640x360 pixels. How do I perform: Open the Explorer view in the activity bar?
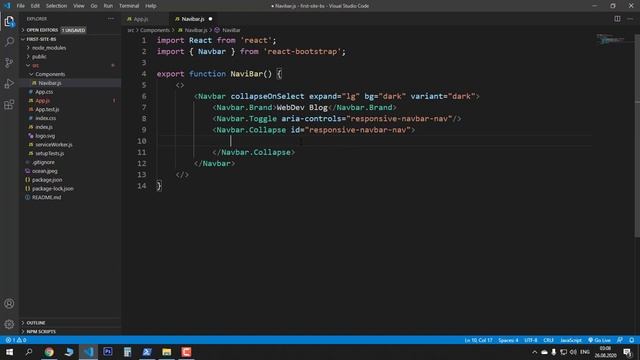click(x=9, y=21)
